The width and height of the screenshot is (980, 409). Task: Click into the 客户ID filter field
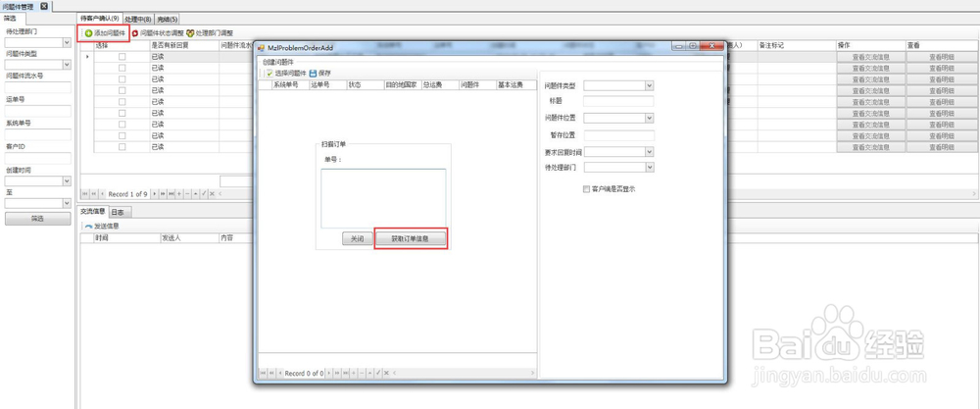(37, 158)
